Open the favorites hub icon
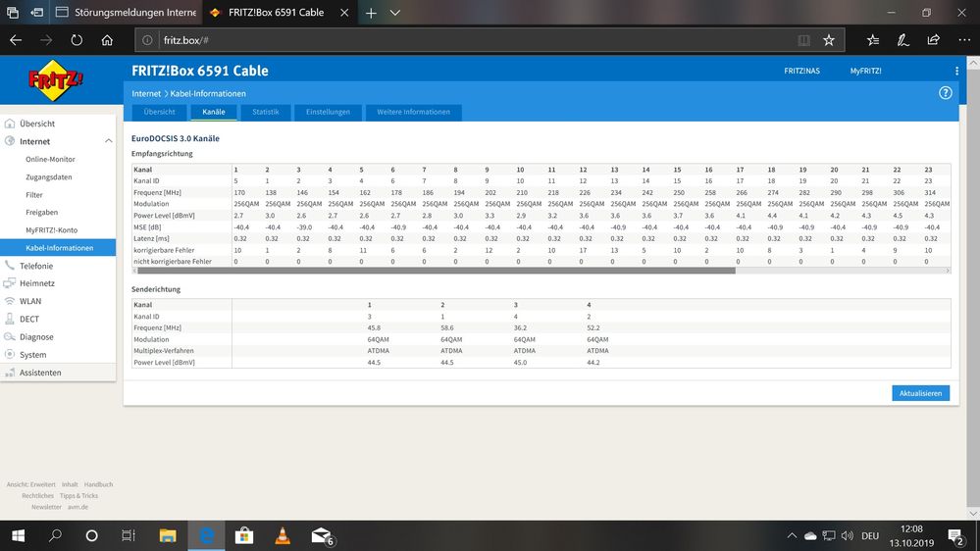Screen dimensions: 980x551 pos(873,40)
